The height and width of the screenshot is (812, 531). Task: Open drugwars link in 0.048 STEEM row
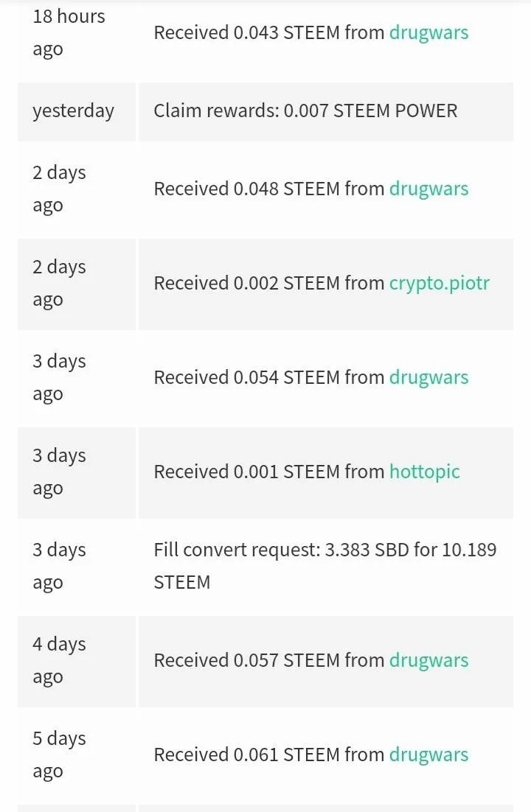(x=428, y=189)
